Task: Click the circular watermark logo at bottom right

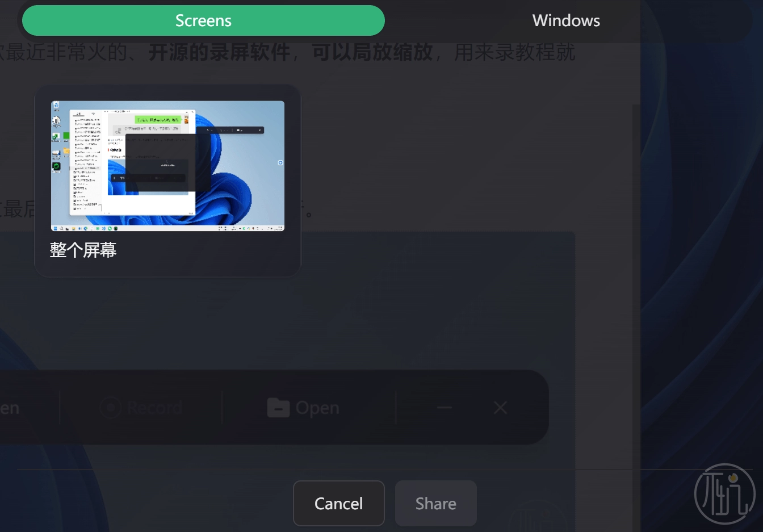Action: pyautogui.click(x=724, y=494)
